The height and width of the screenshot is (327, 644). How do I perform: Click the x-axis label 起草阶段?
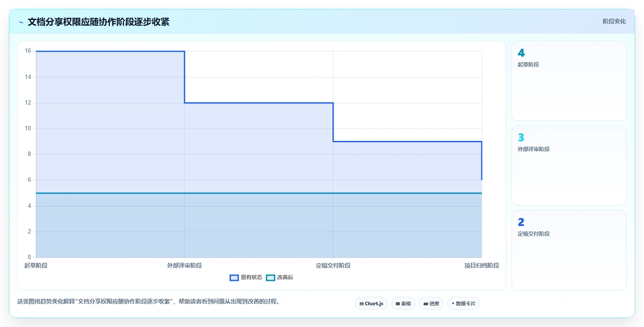pos(36,265)
